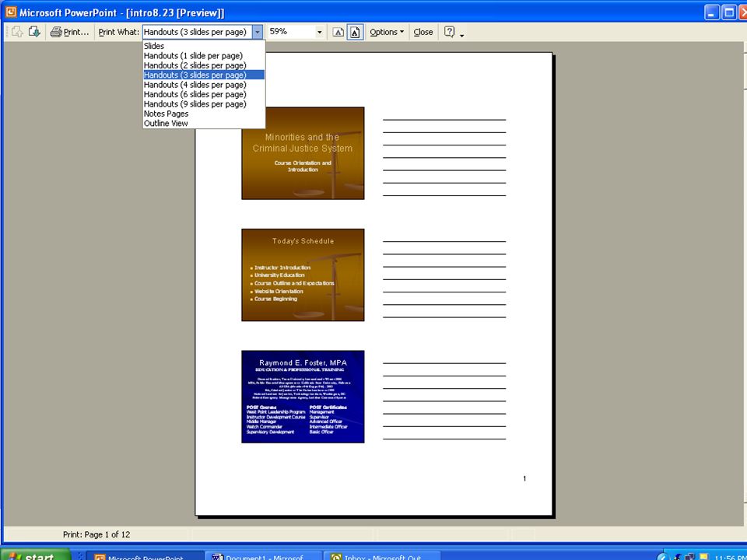Click 'Print: Page 1 of 12' status text

96,534
